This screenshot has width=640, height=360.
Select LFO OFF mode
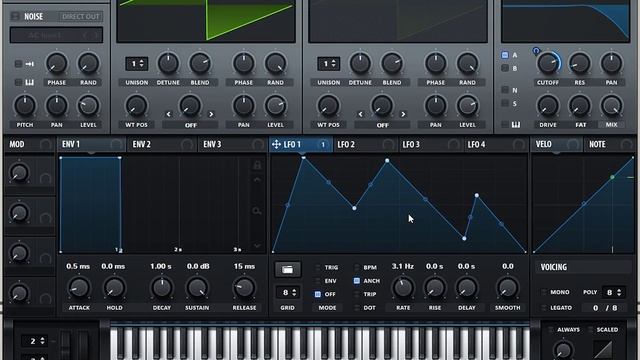(318, 294)
